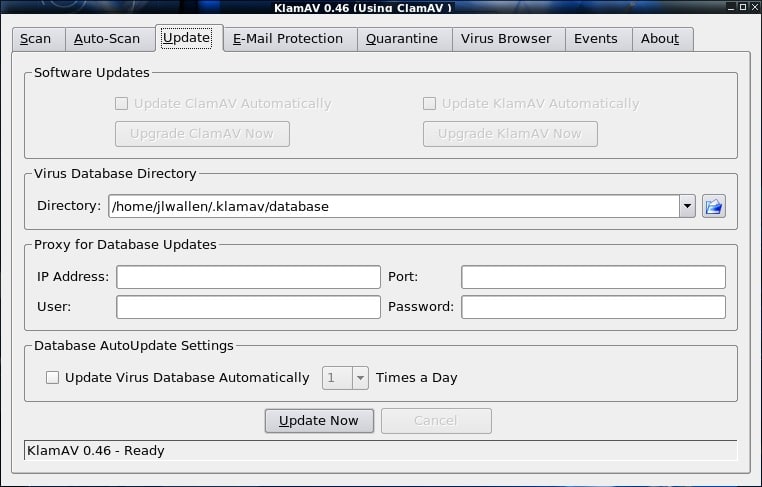The image size is (762, 487).
Task: Enable Update Virus Database Automatically checkbox
Action: pyautogui.click(x=53, y=378)
